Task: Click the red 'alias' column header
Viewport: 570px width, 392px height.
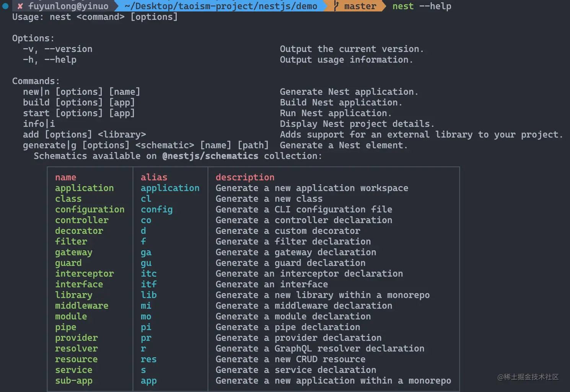Action: click(154, 177)
